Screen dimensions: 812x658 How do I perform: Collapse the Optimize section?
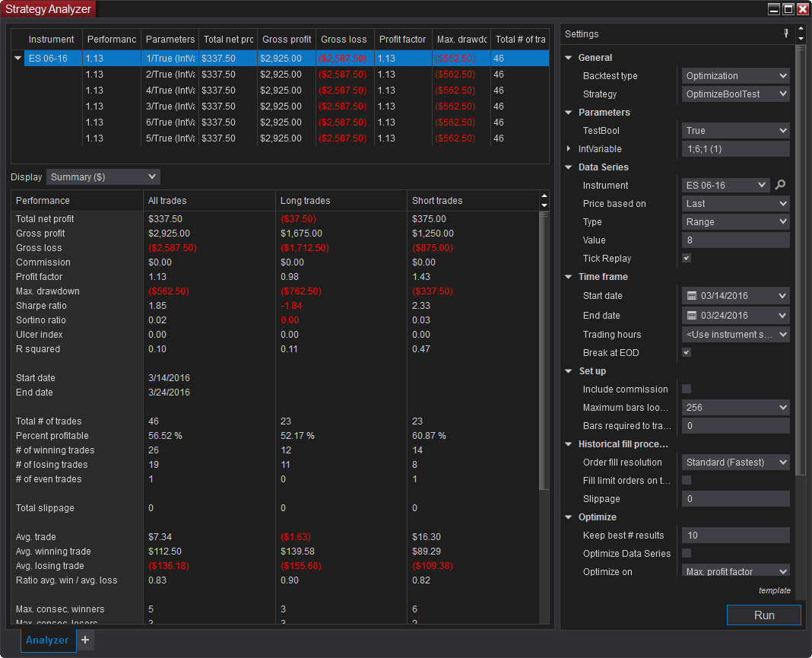(569, 517)
